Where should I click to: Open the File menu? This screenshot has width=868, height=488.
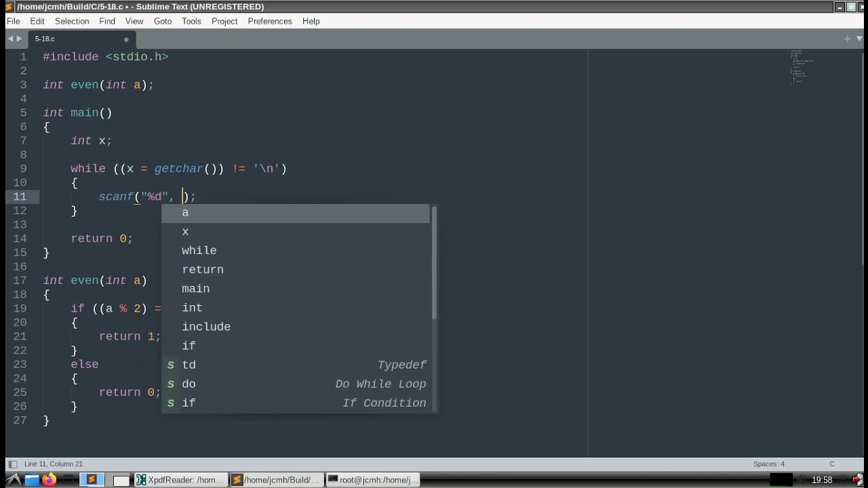click(x=13, y=21)
